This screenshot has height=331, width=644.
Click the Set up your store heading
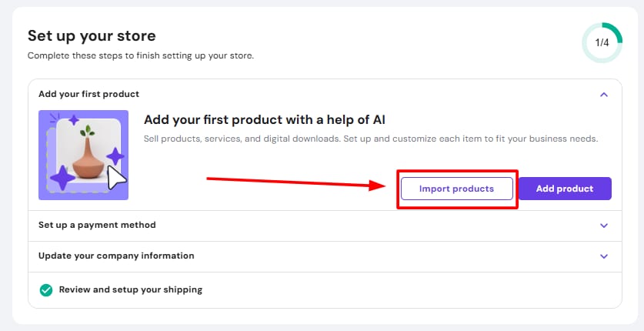92,35
